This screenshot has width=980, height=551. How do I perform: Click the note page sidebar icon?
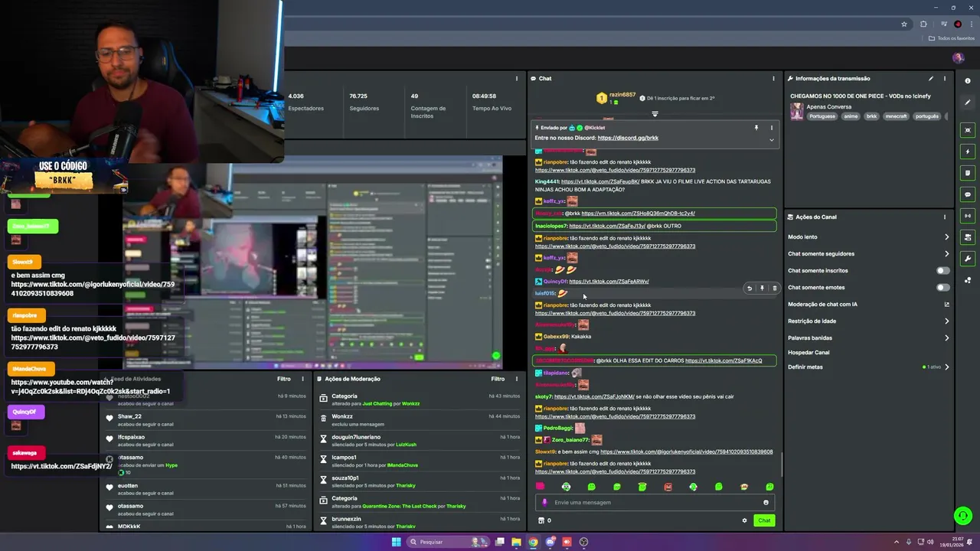click(968, 173)
